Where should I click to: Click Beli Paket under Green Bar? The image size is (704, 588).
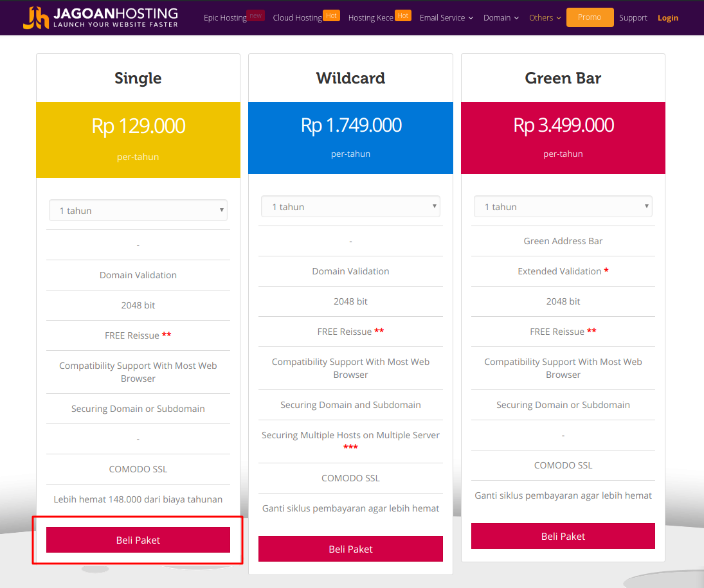[x=563, y=536]
